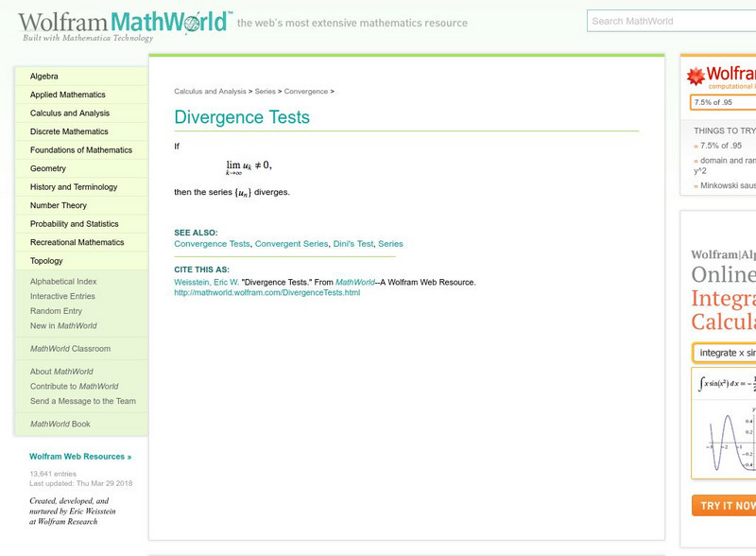The width and height of the screenshot is (756, 556).
Task: Click 'Last updated: Thu Mar 29 2018' text
Action: [81, 483]
